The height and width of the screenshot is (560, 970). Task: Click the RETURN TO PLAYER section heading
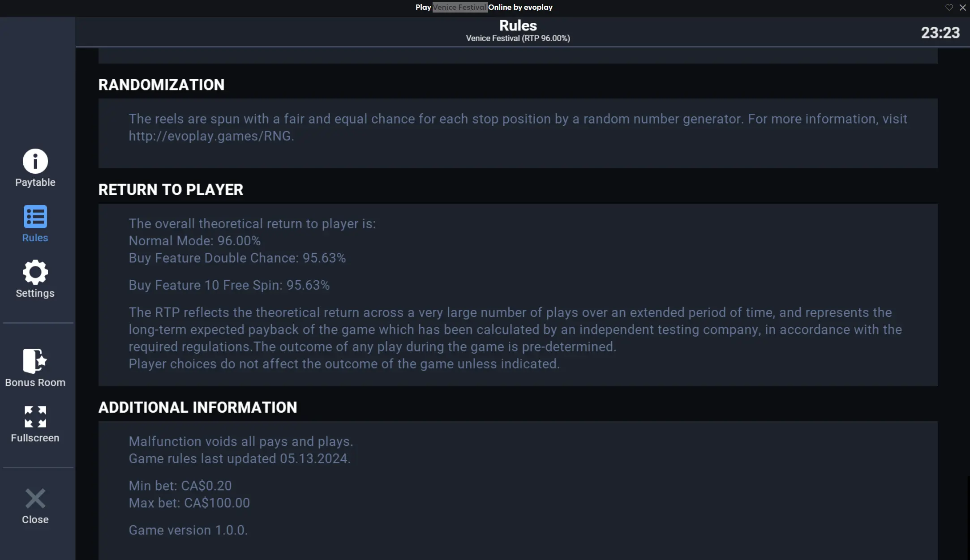point(171,190)
